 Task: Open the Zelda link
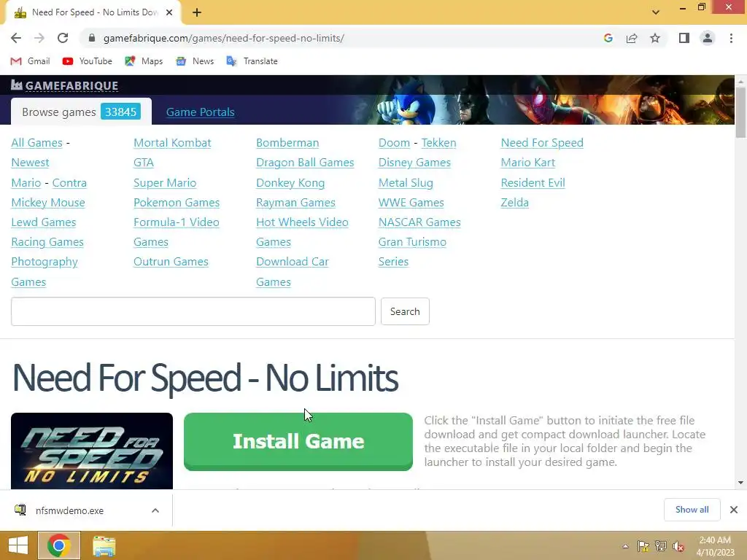[514, 203]
